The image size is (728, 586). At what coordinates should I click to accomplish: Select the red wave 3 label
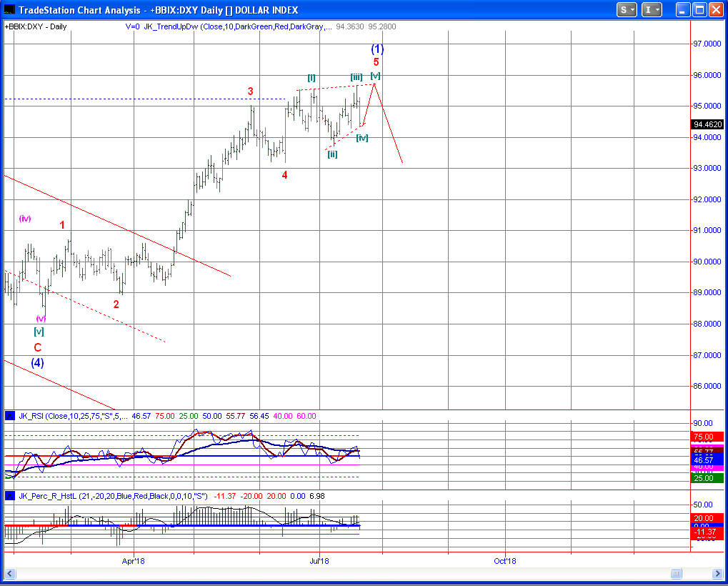tap(250, 91)
